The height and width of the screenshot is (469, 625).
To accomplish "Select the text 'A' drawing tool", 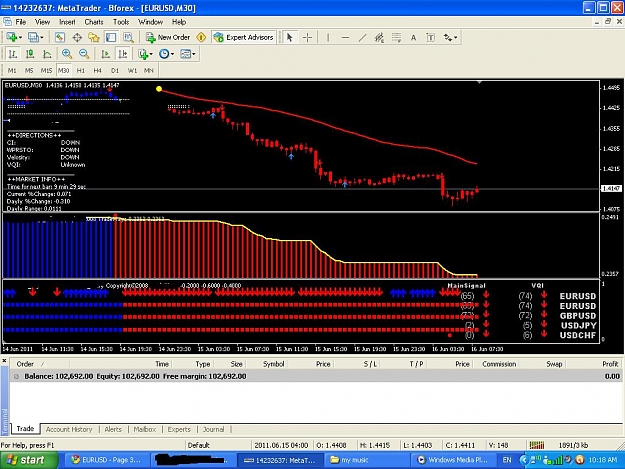I will (x=413, y=37).
